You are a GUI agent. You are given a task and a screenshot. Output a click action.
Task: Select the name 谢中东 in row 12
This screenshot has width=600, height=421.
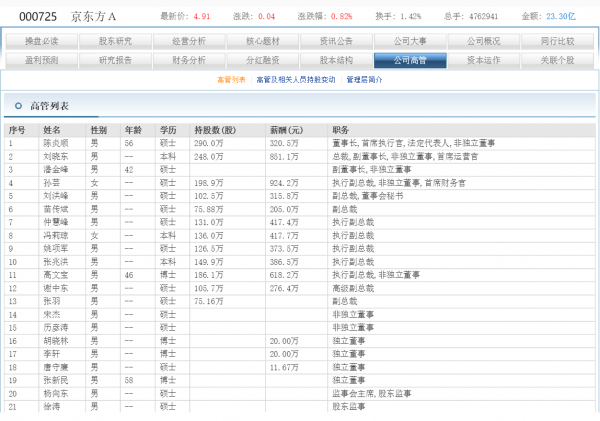tap(56, 288)
